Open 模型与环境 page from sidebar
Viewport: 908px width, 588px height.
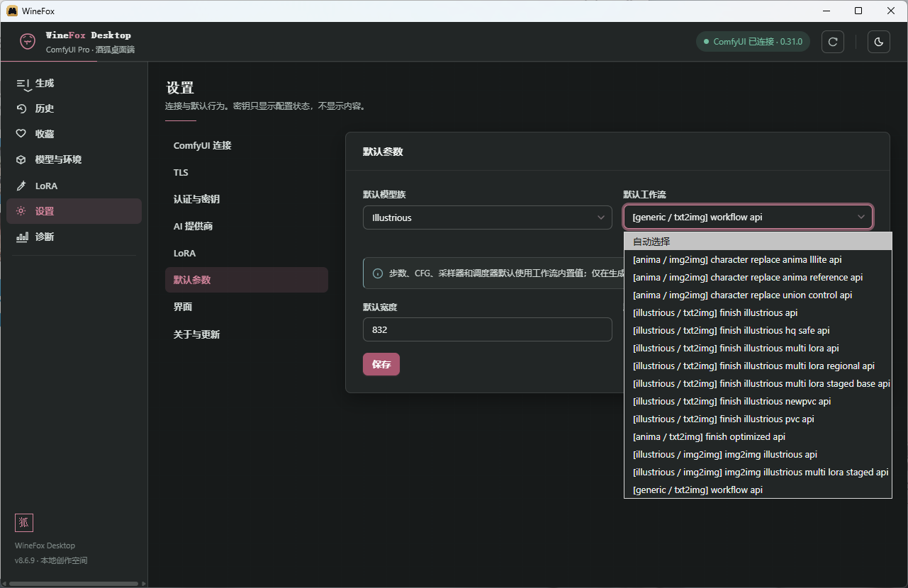(74, 160)
